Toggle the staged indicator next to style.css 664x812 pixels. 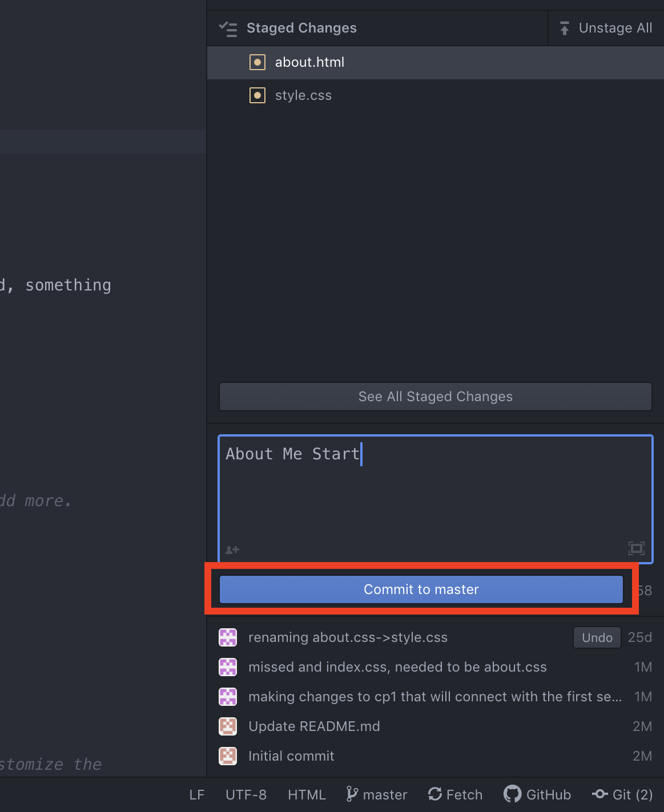tap(257, 95)
